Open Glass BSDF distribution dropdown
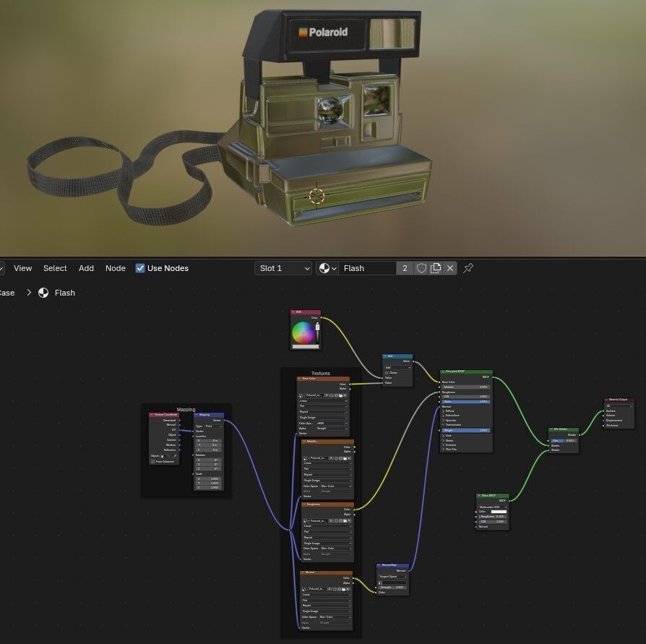The image size is (646, 644). (493, 507)
